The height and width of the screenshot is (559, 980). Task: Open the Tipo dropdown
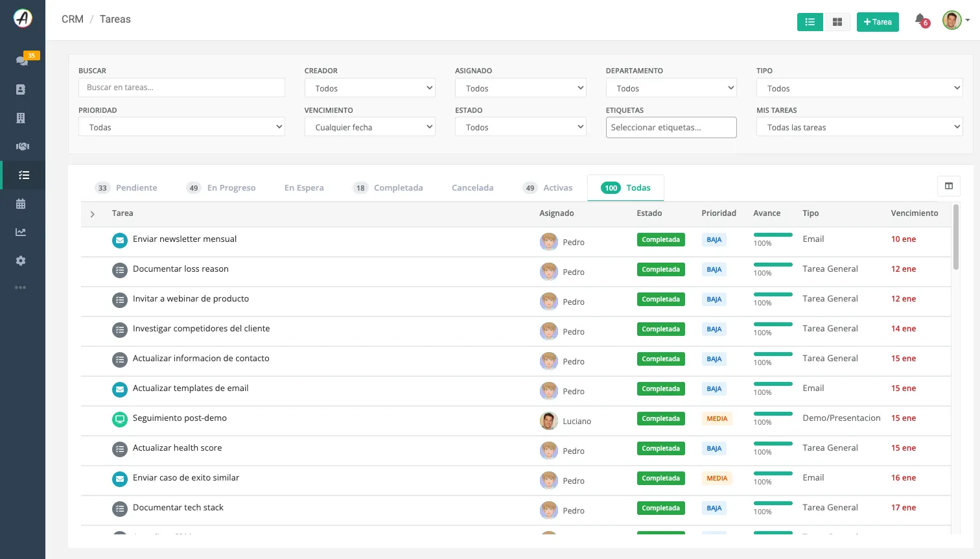coord(859,88)
